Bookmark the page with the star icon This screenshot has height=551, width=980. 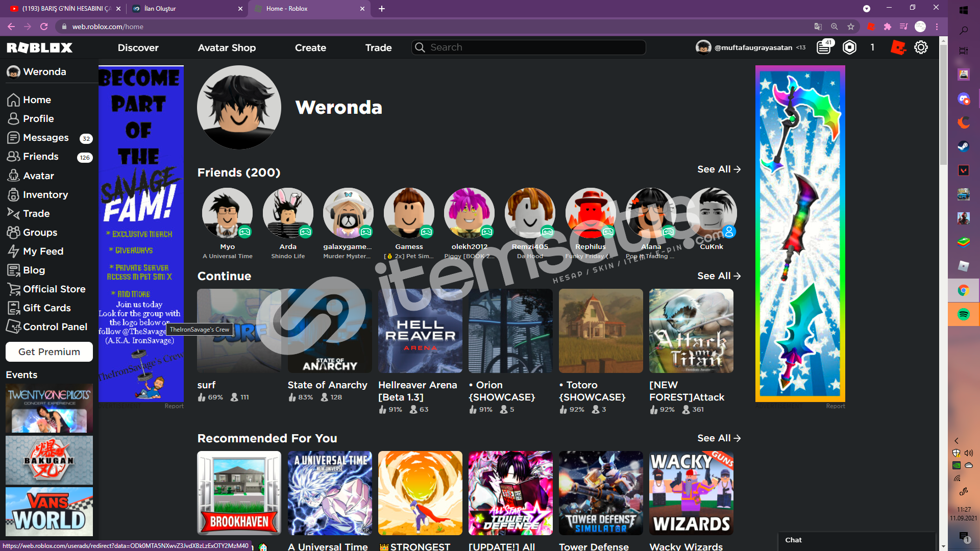click(x=850, y=27)
